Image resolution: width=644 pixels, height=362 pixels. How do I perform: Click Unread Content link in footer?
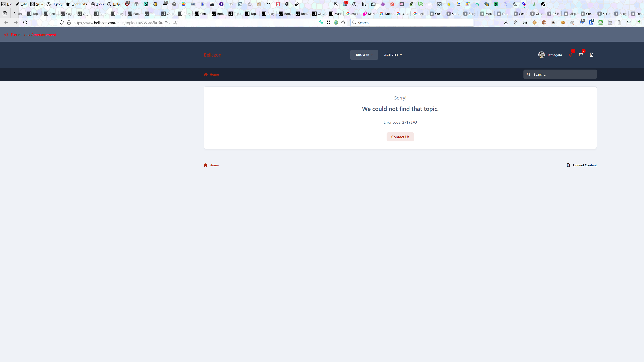coord(584,165)
